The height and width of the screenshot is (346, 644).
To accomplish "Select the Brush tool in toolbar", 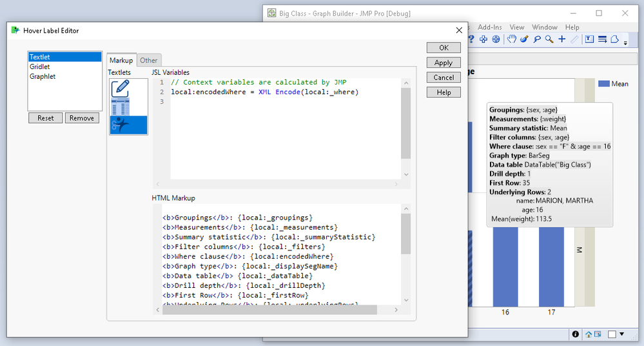I will point(524,40).
